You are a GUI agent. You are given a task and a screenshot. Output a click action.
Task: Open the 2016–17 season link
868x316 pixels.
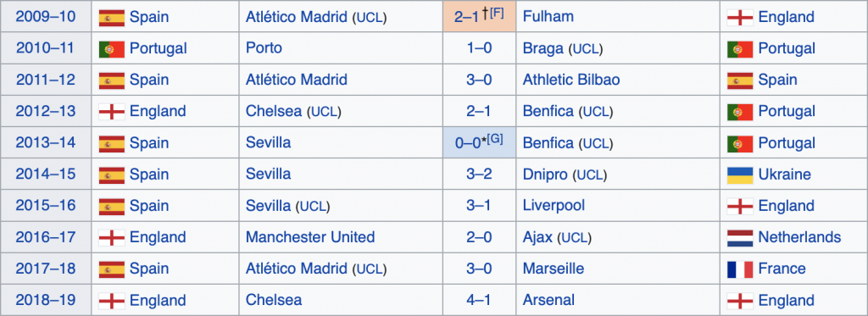(x=46, y=237)
